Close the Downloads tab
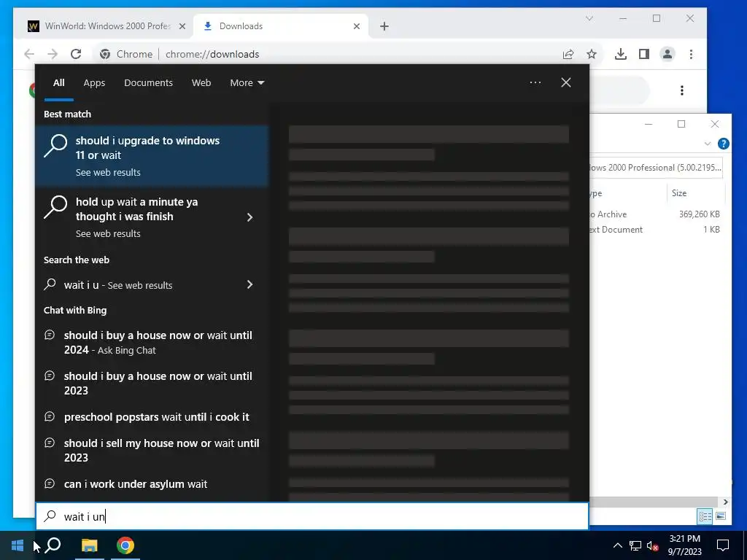The image size is (747, 560). coord(356,27)
